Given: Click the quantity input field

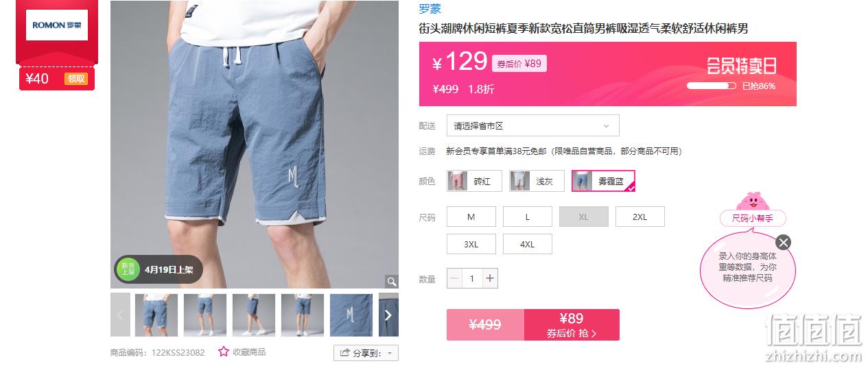Looking at the screenshot, I should click(x=472, y=278).
